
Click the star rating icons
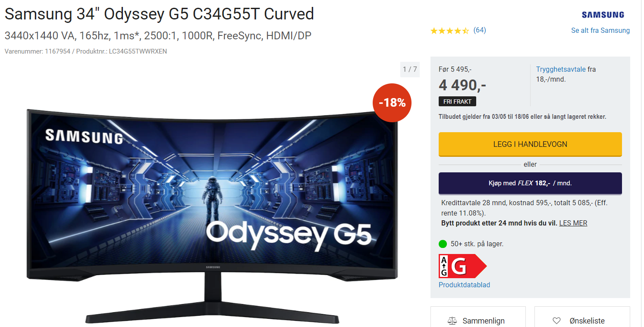(x=450, y=31)
